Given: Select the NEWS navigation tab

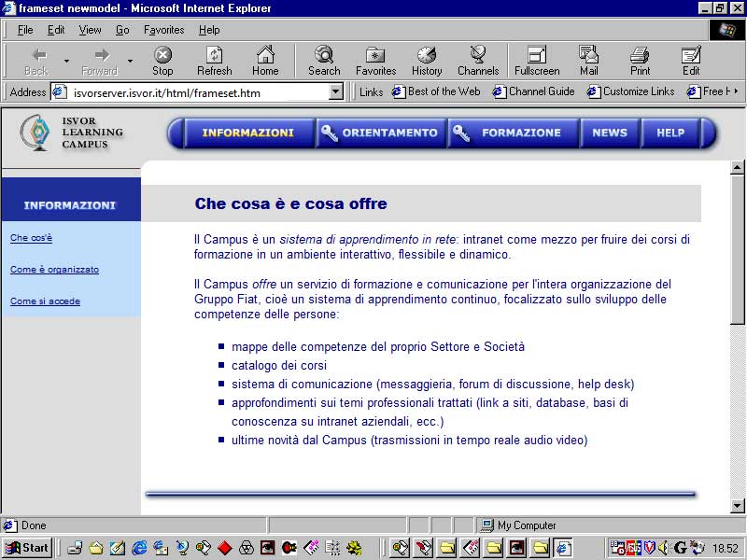Looking at the screenshot, I should click(611, 133).
